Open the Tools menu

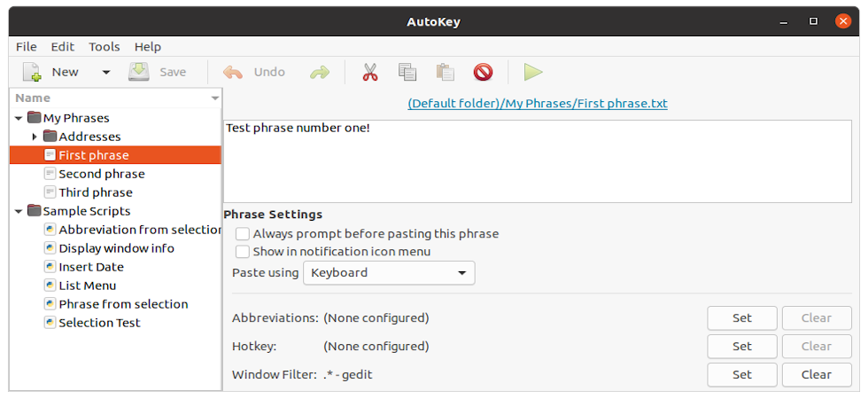pos(105,47)
